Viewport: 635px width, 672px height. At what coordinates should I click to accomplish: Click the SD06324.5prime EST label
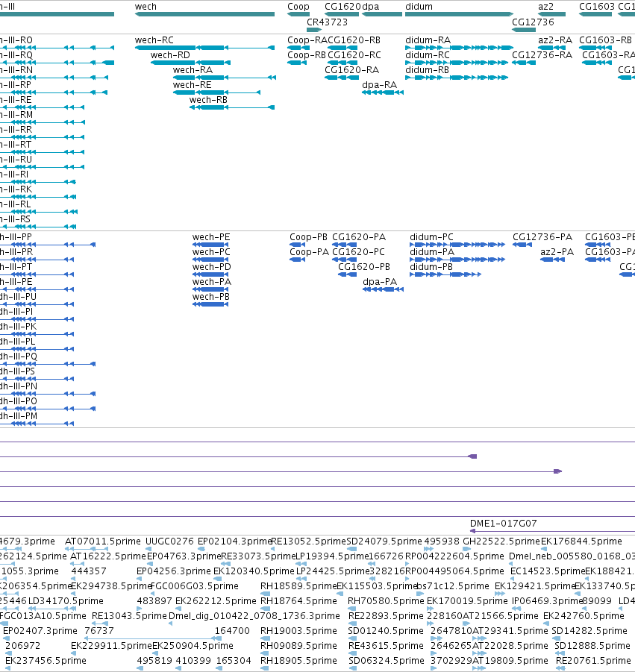pos(386,660)
